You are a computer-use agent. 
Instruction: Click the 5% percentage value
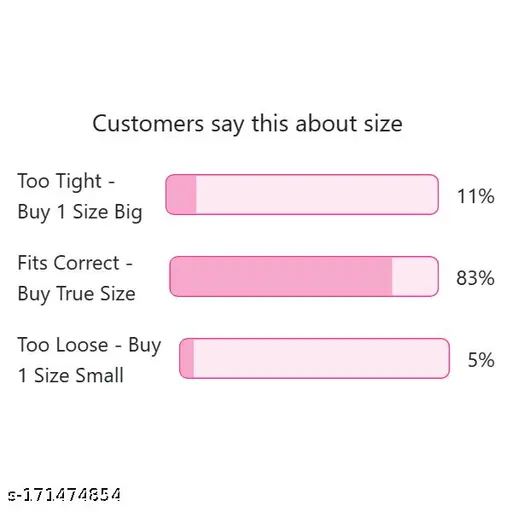coord(481,360)
